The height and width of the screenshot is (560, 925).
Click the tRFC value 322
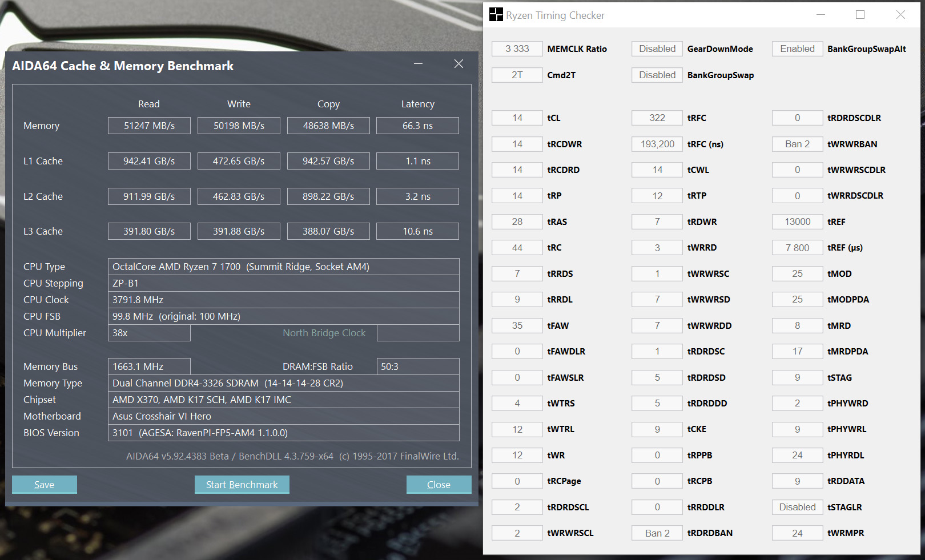point(657,118)
